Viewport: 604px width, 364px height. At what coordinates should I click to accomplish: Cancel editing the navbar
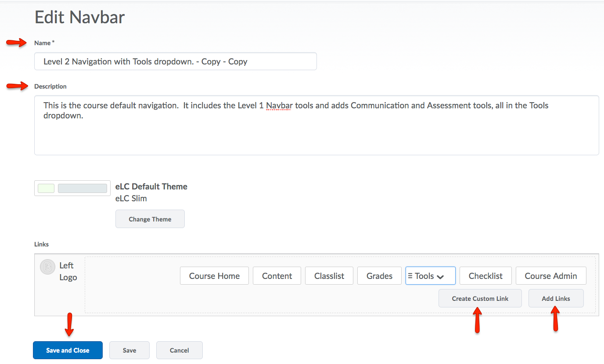(x=180, y=350)
